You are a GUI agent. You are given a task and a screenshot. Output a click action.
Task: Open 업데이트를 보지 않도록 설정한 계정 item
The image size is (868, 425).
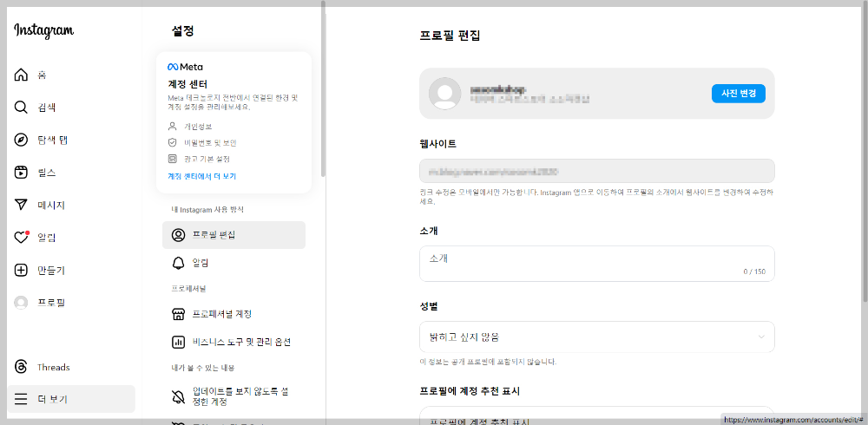coord(233,396)
